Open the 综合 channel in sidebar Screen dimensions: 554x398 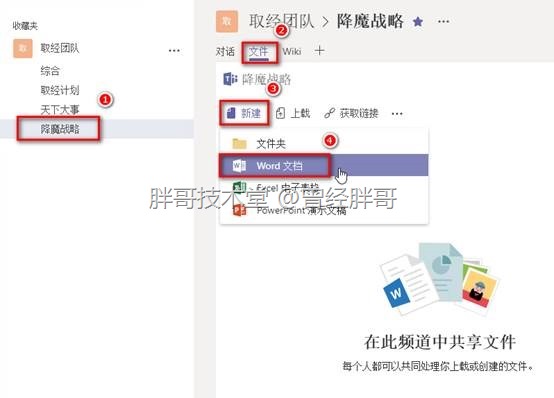[50, 71]
